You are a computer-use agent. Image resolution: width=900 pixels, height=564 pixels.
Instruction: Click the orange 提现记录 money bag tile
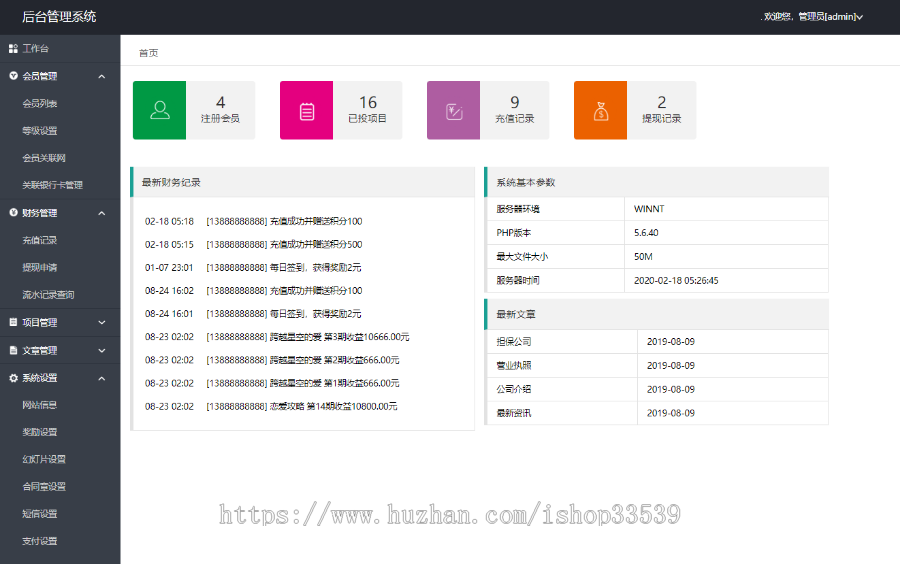(x=600, y=110)
